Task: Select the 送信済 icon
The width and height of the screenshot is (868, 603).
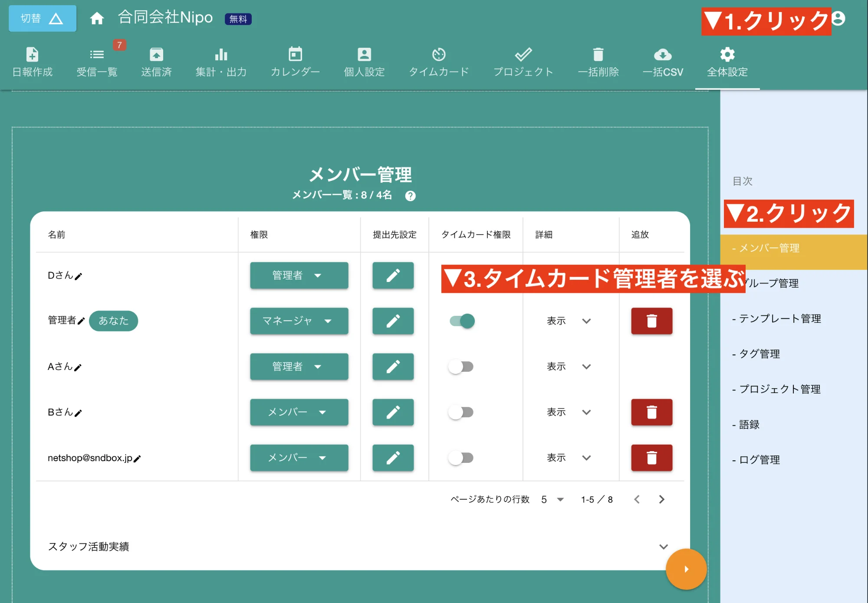Action: click(x=156, y=61)
